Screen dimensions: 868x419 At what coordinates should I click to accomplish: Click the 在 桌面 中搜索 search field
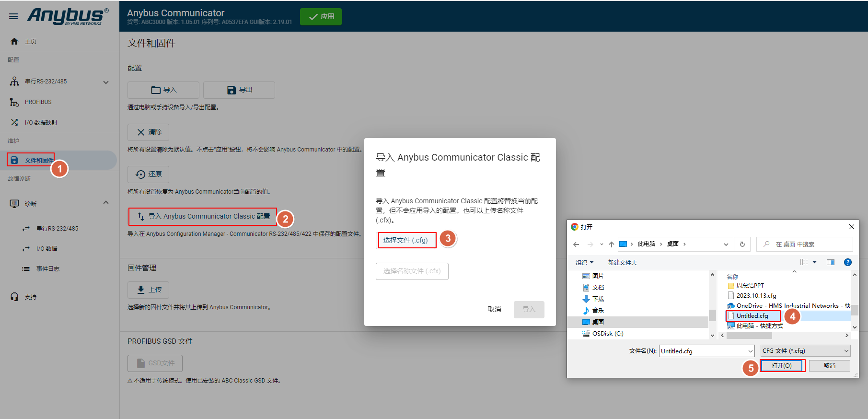coord(805,244)
